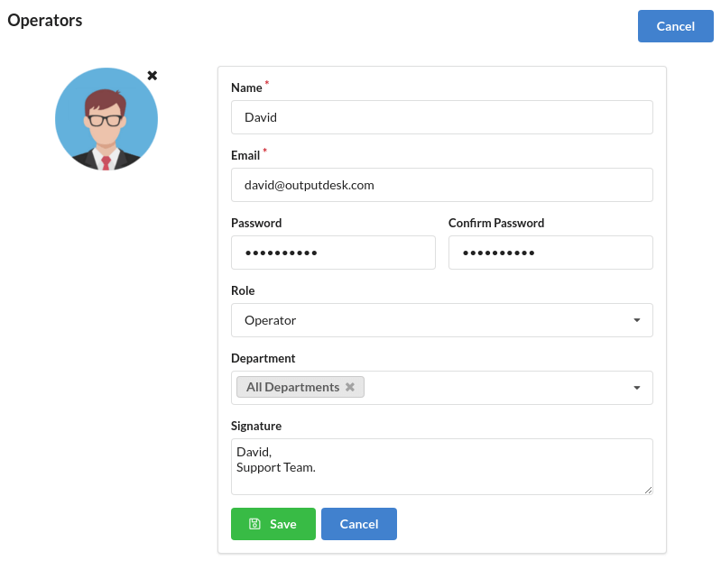The image size is (721, 588).
Task: Click Cancel button next to Save
Action: [359, 524]
